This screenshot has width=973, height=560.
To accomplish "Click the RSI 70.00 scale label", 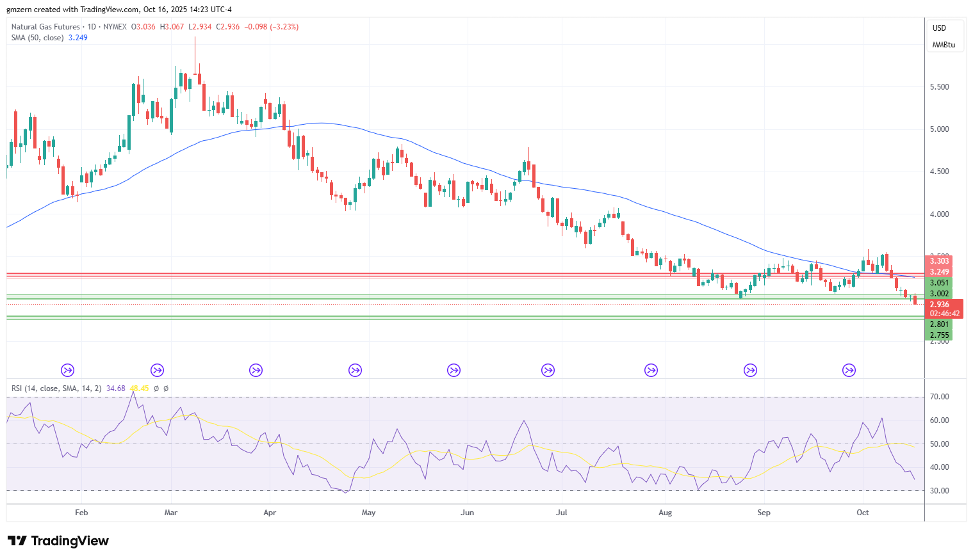I will pos(940,397).
